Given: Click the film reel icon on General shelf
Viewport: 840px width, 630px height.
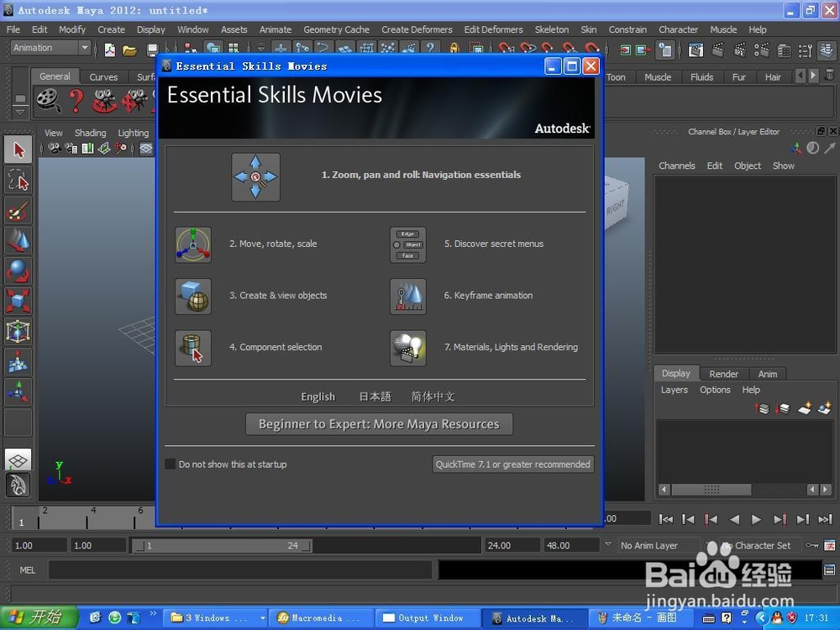Looking at the screenshot, I should [49, 101].
